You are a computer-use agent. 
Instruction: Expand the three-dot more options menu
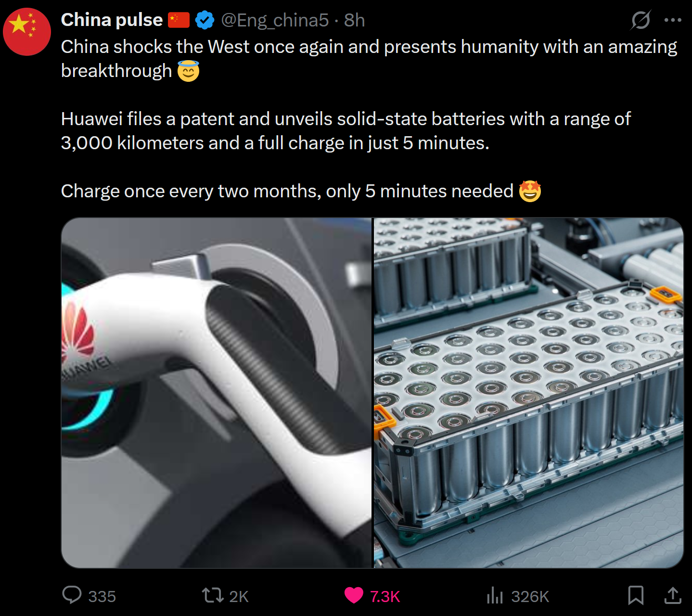click(672, 20)
